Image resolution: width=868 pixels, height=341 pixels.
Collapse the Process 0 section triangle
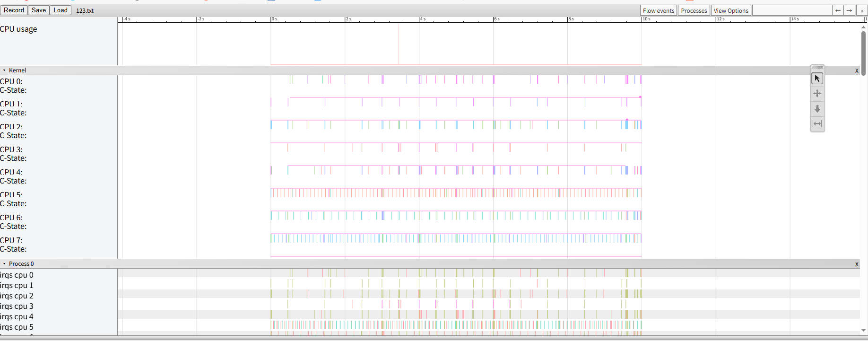(x=4, y=263)
